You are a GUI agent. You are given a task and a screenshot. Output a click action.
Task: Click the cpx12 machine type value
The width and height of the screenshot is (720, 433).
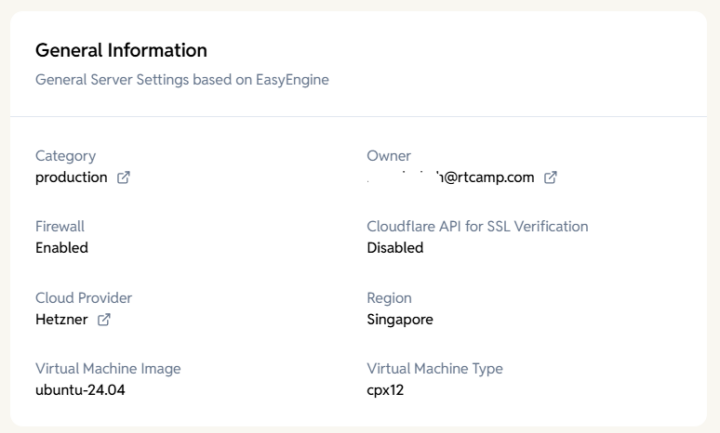[x=385, y=390]
